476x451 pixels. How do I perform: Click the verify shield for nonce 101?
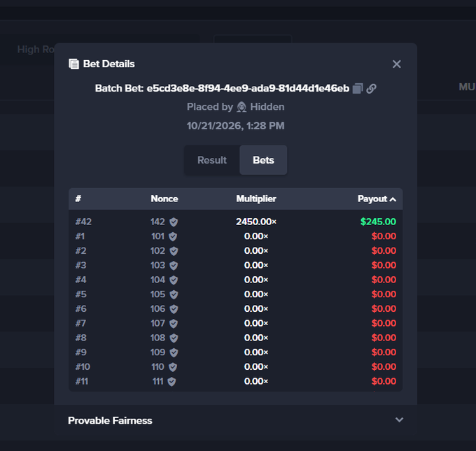(173, 236)
